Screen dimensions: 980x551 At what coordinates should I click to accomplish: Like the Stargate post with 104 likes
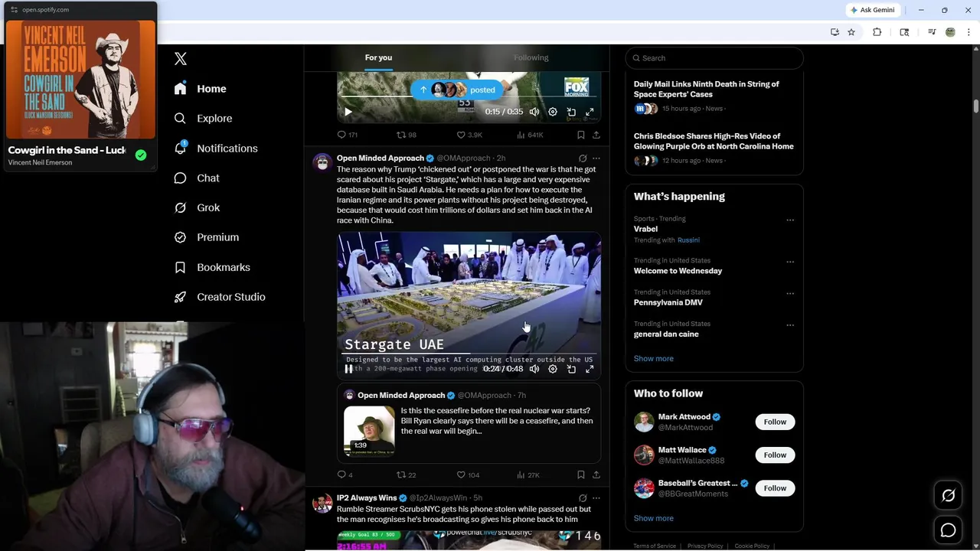pyautogui.click(x=461, y=474)
